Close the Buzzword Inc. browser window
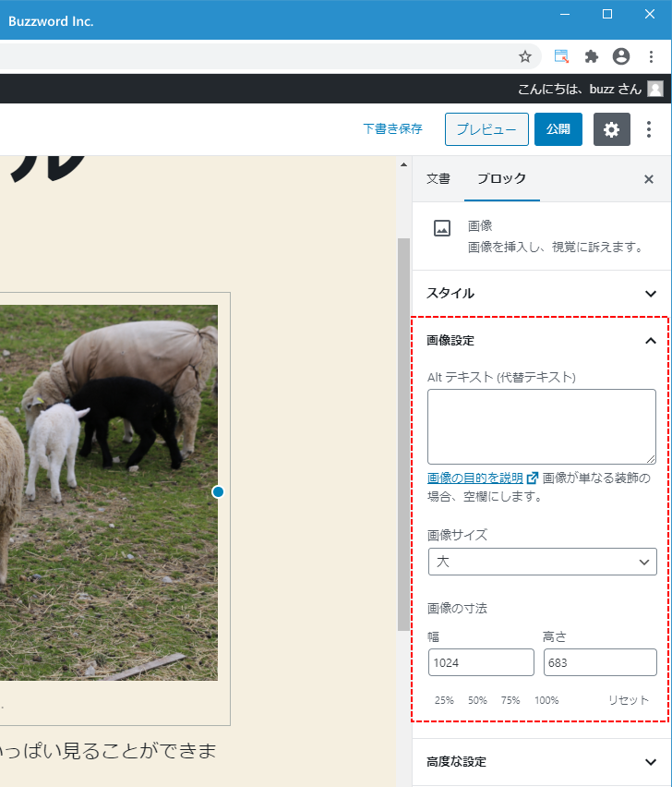 (x=650, y=15)
